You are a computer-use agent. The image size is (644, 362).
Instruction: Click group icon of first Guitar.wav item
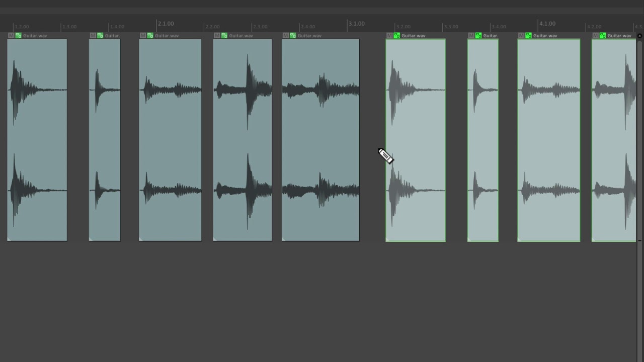pyautogui.click(x=19, y=36)
